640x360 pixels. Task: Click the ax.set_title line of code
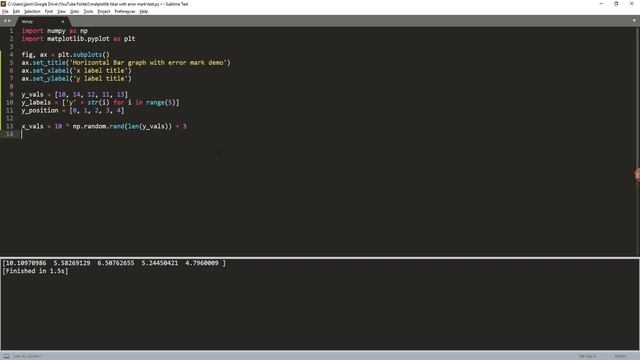[x=126, y=62]
